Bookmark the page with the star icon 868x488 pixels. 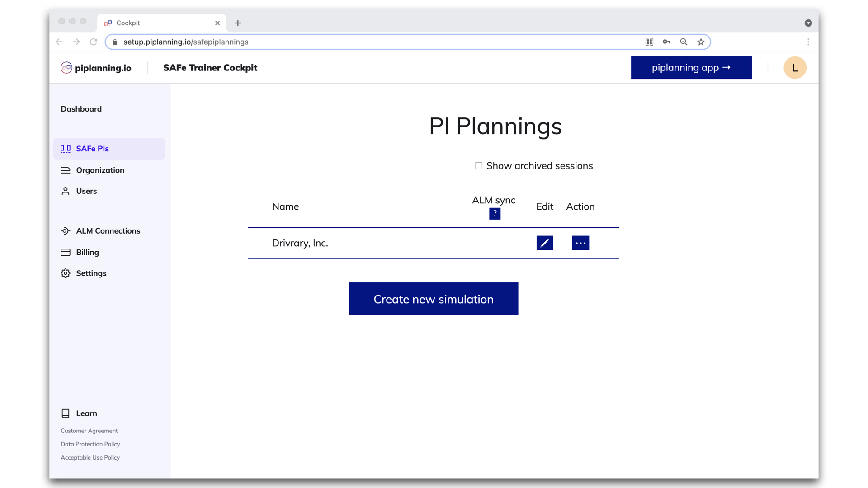[x=701, y=42]
